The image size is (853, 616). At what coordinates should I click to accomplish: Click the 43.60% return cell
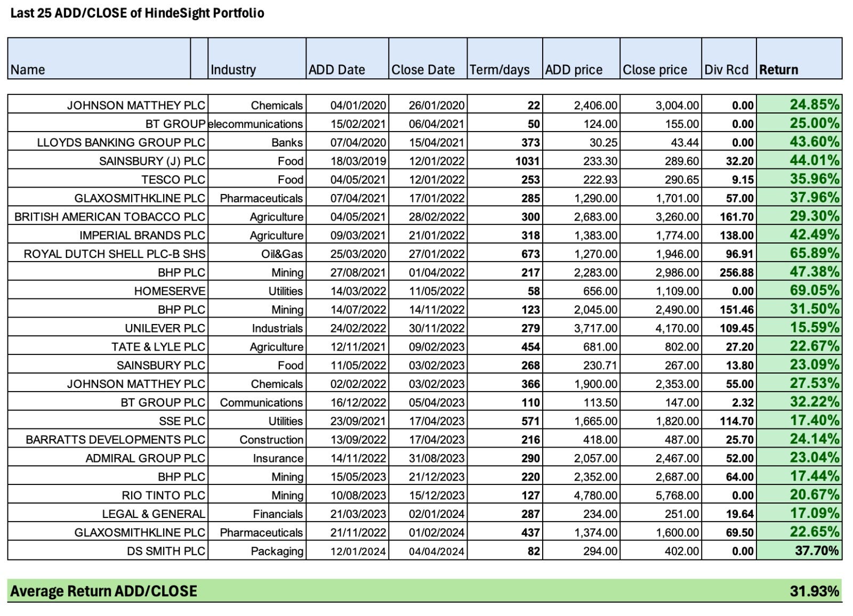[x=799, y=142]
